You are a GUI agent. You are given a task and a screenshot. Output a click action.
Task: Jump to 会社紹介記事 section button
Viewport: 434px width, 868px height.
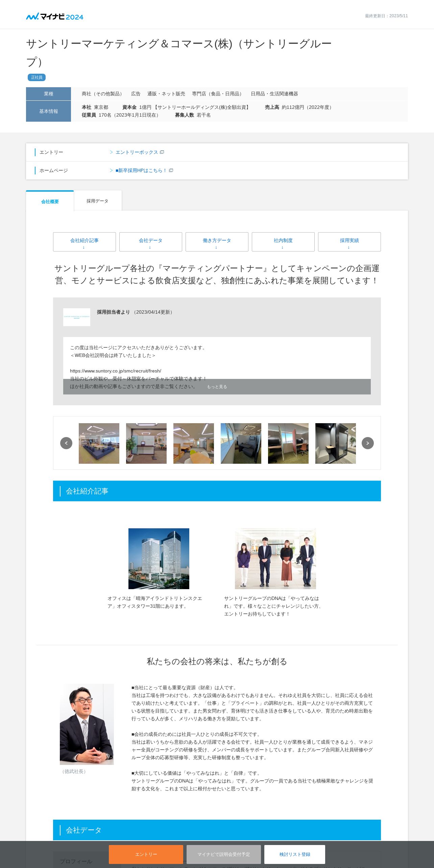pos(85,242)
